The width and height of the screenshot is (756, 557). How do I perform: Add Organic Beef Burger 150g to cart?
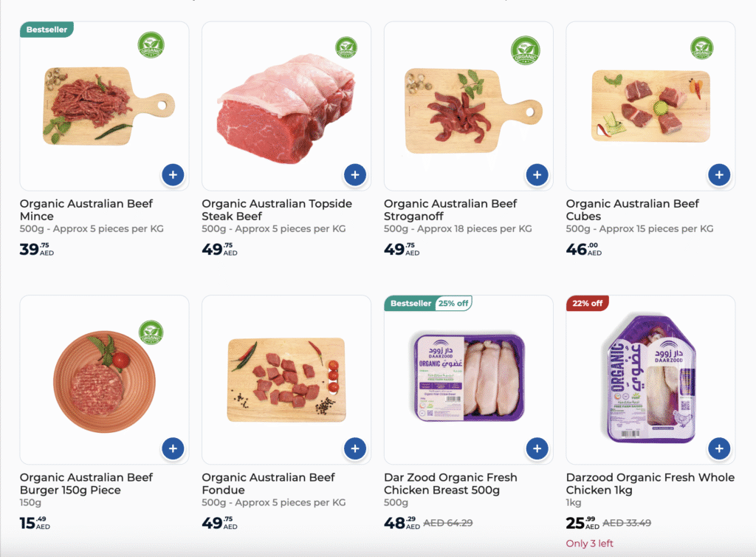click(x=173, y=448)
